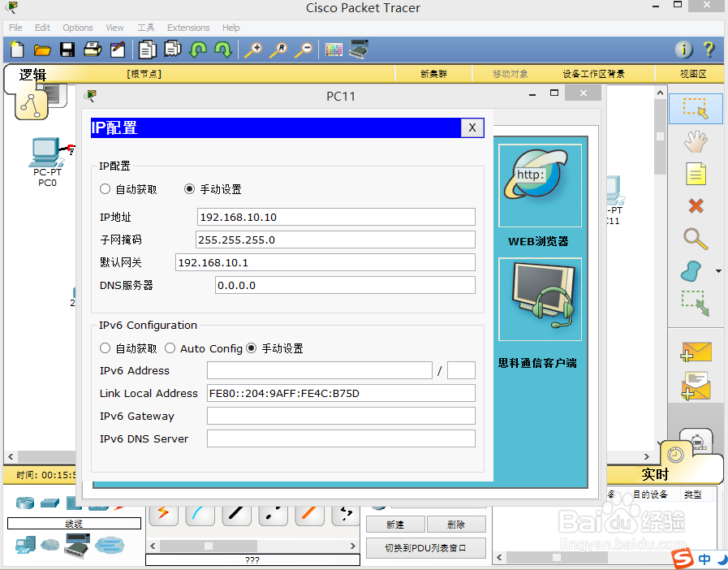Choose the red X Delete tool

pyautogui.click(x=696, y=205)
